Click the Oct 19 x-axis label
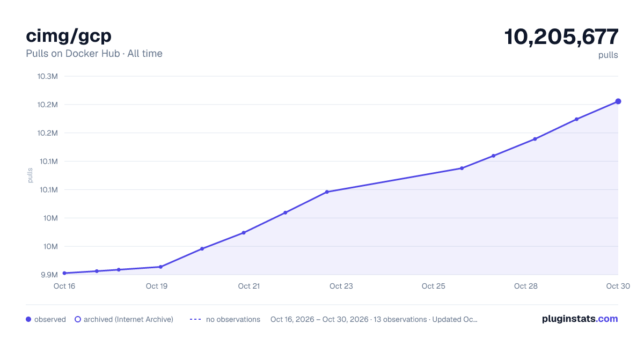This screenshot has height=338, width=644. click(x=157, y=286)
